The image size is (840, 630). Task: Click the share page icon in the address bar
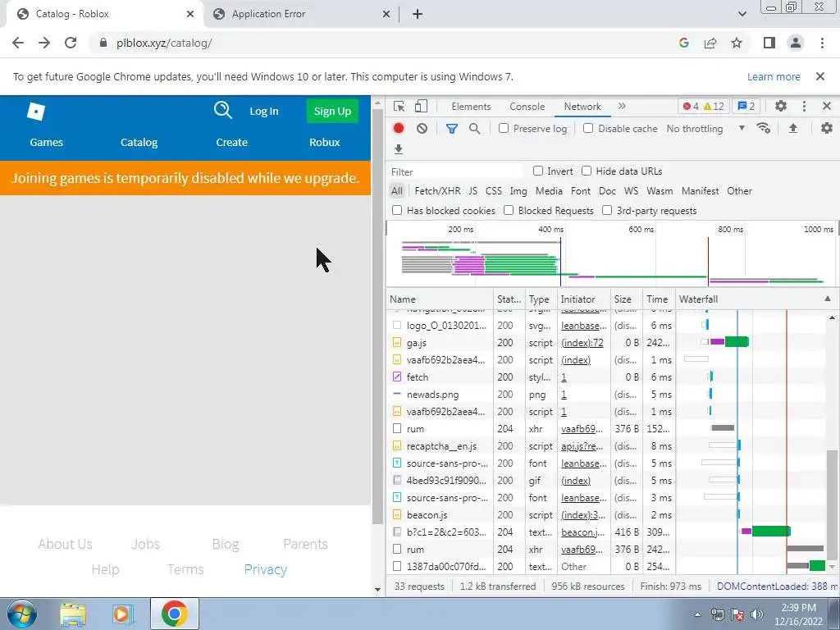pyautogui.click(x=710, y=43)
